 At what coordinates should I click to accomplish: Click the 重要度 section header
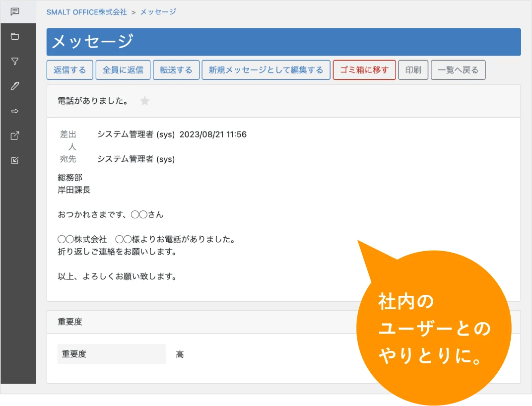click(x=70, y=322)
